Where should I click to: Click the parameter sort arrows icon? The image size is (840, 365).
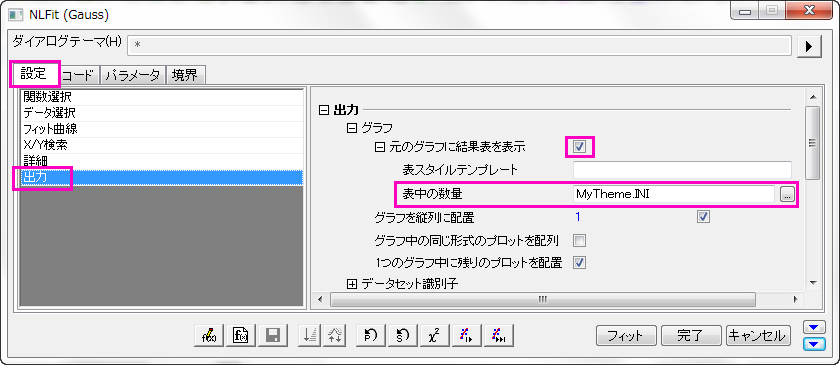(335, 336)
